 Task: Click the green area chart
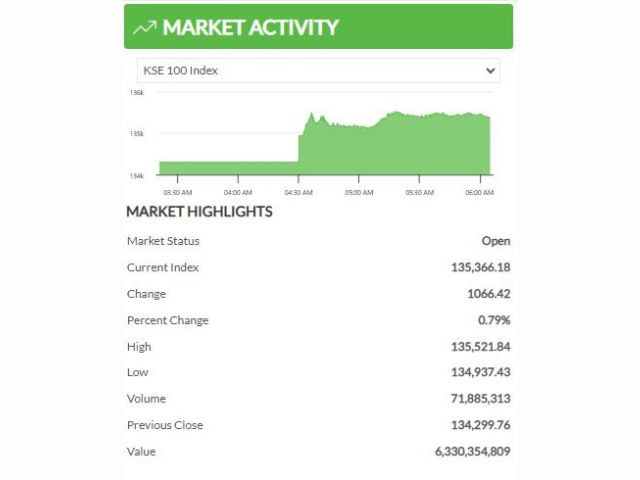400,145
